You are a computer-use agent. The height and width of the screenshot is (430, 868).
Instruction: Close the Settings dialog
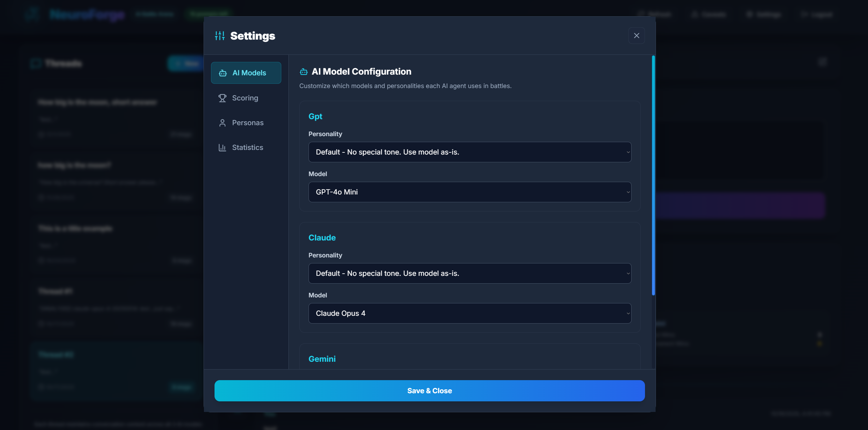tap(636, 35)
